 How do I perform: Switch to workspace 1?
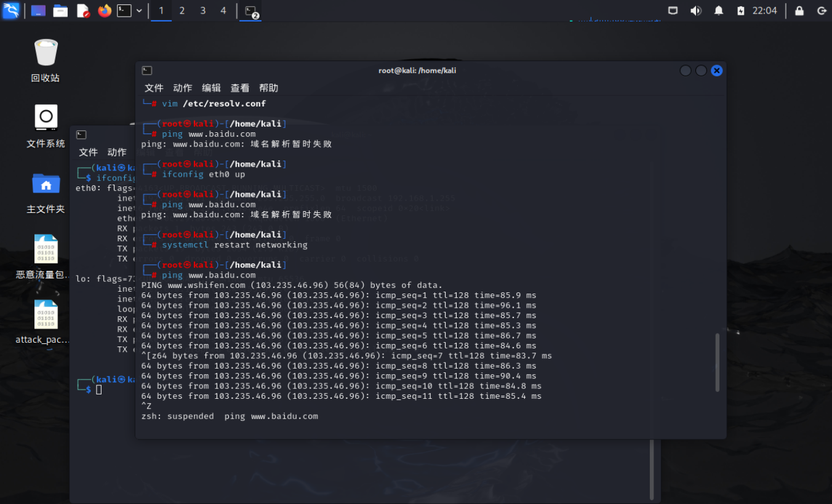pos(161,10)
